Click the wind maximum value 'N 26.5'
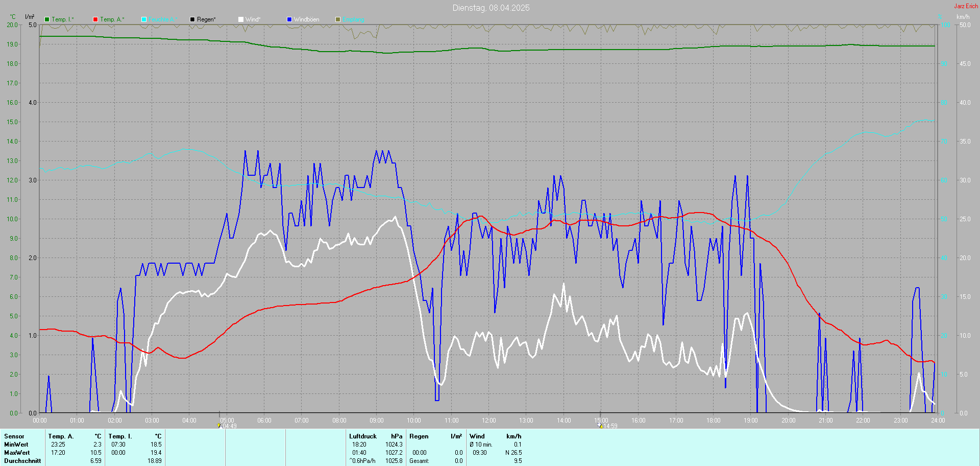Screen dimensions: 980x466 (513, 453)
